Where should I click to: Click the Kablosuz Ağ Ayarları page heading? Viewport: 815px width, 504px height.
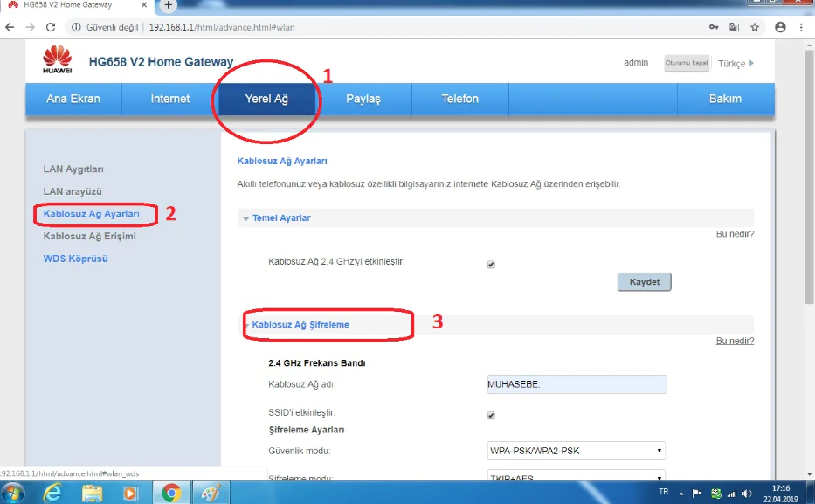click(282, 161)
